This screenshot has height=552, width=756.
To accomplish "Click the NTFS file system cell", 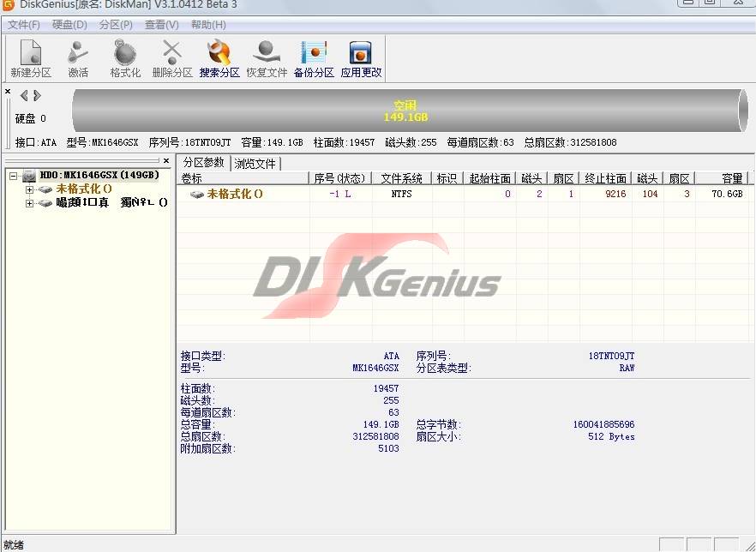I will pos(402,194).
